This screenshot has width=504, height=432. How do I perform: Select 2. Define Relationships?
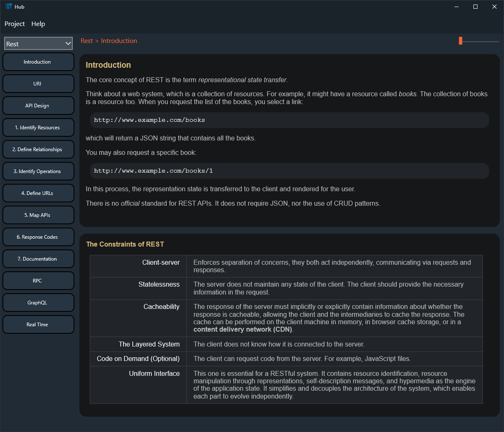point(38,150)
